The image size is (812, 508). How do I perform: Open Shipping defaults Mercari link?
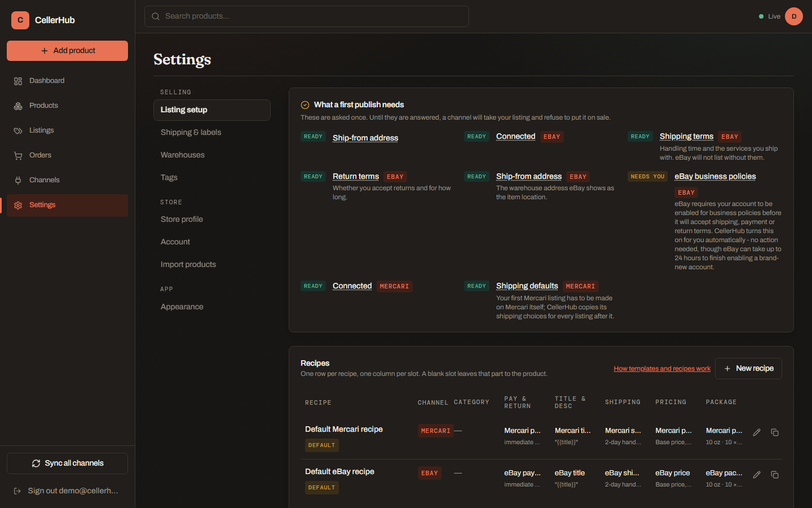[x=527, y=286]
